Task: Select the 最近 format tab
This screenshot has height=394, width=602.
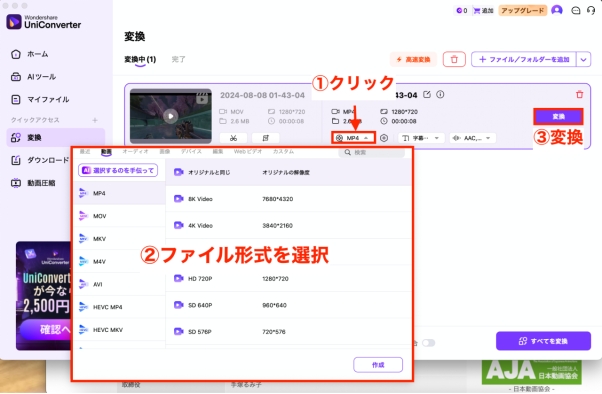Action: (85, 152)
